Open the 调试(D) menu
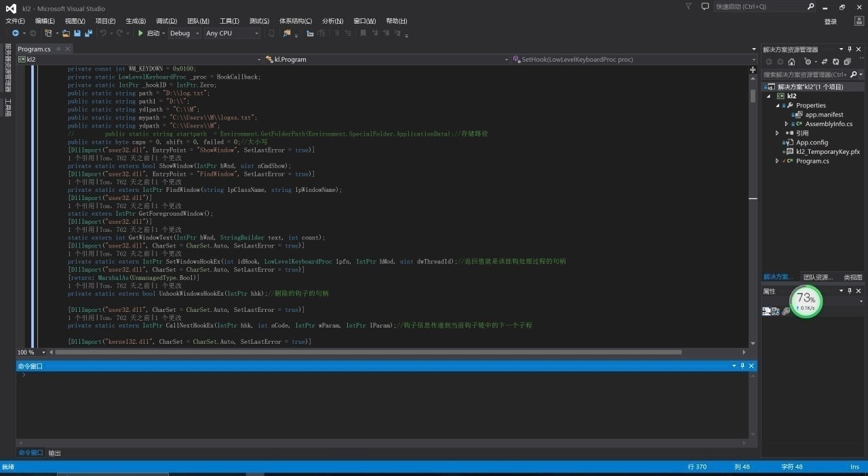 pos(166,21)
